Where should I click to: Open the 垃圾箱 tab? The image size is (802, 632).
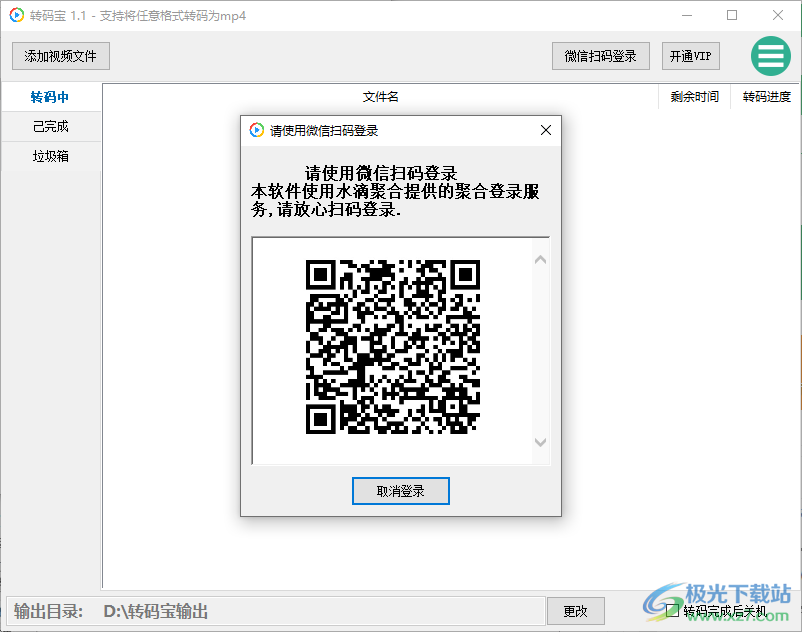coord(50,156)
